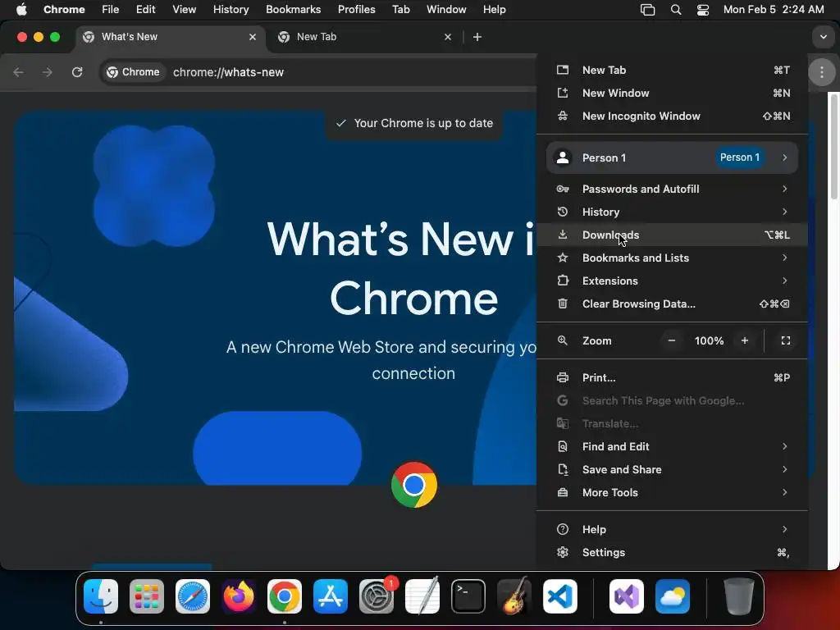Click the page vertical scrollbar

point(833,147)
